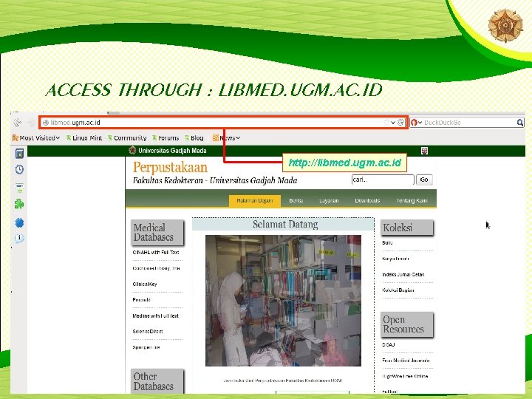Select the Tentang Kami tab
The width and height of the screenshot is (532, 399).
[412, 200]
